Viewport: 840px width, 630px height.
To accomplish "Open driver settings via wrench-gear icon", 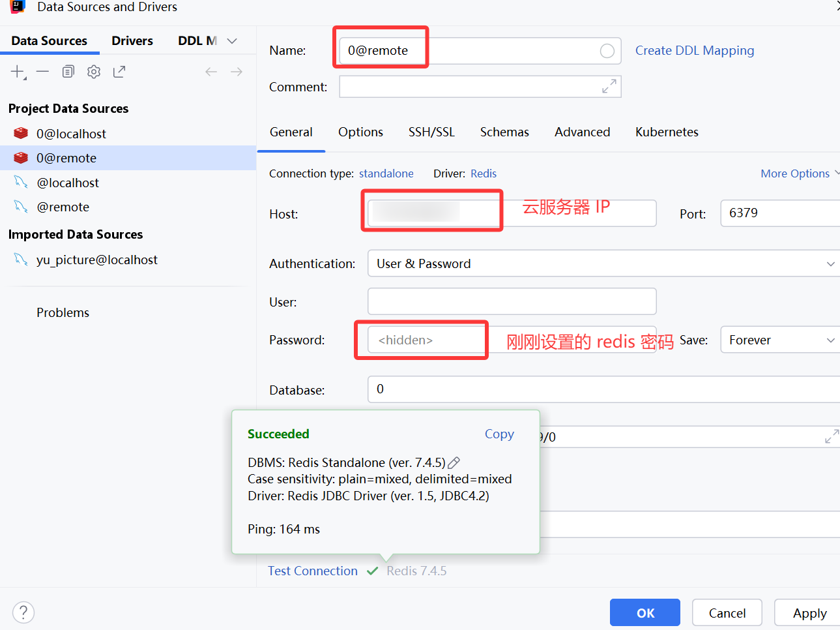I will click(94, 72).
